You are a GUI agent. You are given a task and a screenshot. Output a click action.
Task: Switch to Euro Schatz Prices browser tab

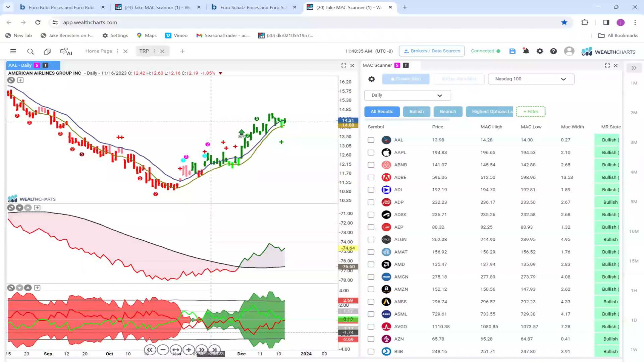253,7
